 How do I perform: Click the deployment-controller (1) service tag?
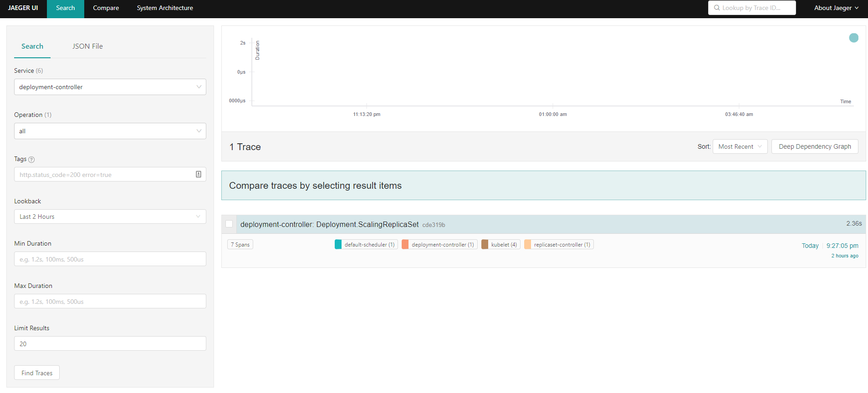coord(439,244)
